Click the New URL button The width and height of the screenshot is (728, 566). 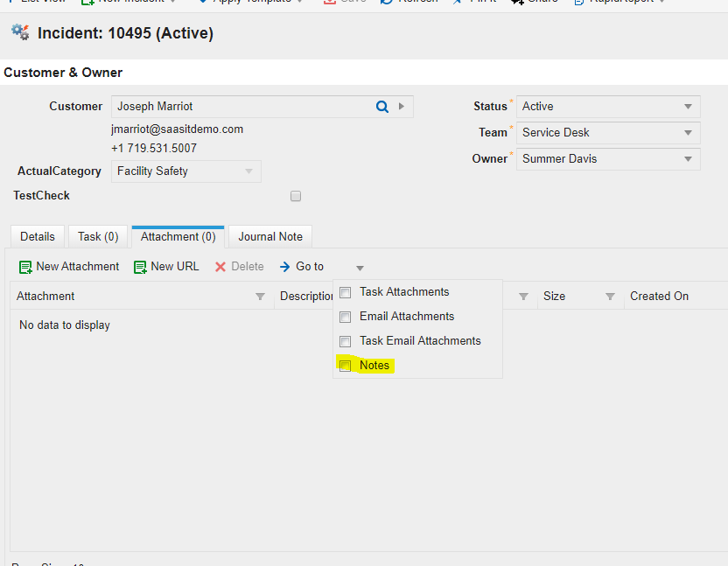[x=166, y=267]
